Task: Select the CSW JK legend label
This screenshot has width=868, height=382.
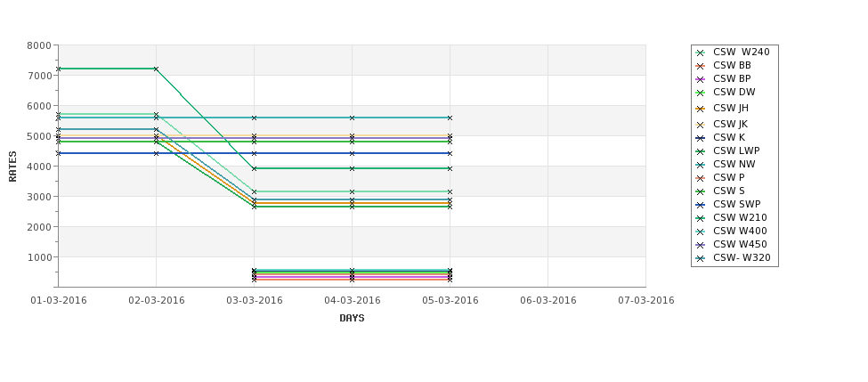Action: pos(730,124)
